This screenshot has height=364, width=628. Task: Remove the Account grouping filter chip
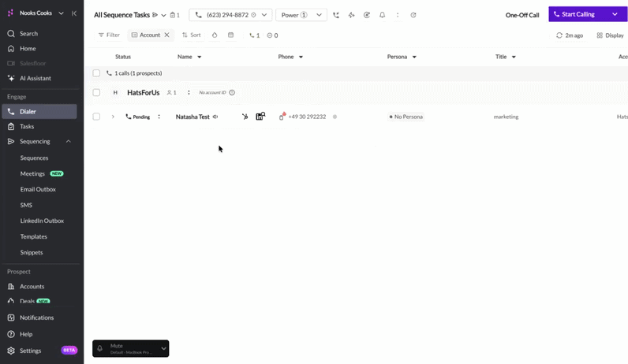pos(167,35)
